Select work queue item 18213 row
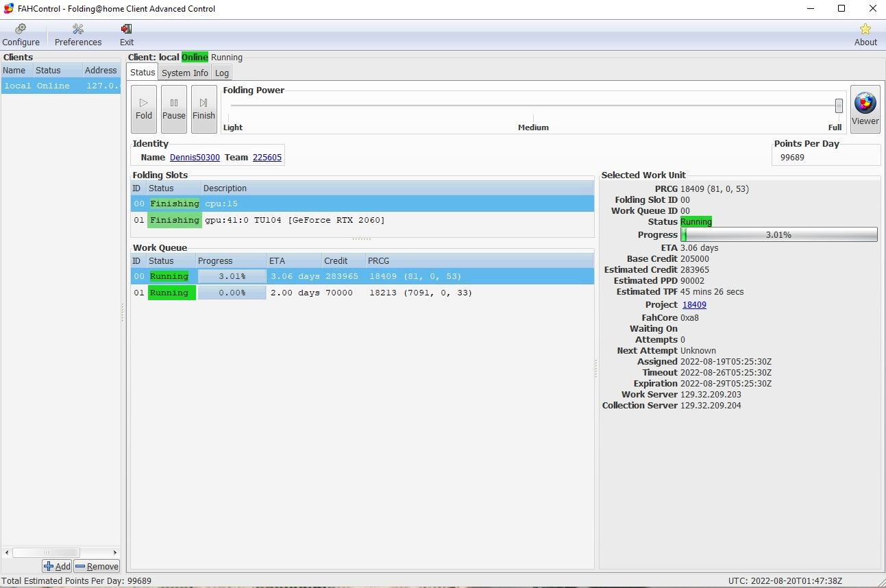The width and height of the screenshot is (886, 588). pos(362,293)
